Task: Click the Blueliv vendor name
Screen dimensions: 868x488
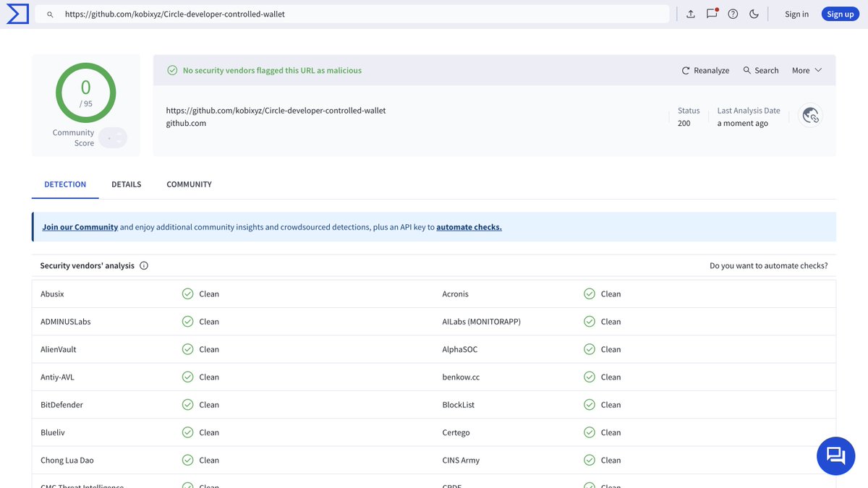Action: (x=54, y=432)
